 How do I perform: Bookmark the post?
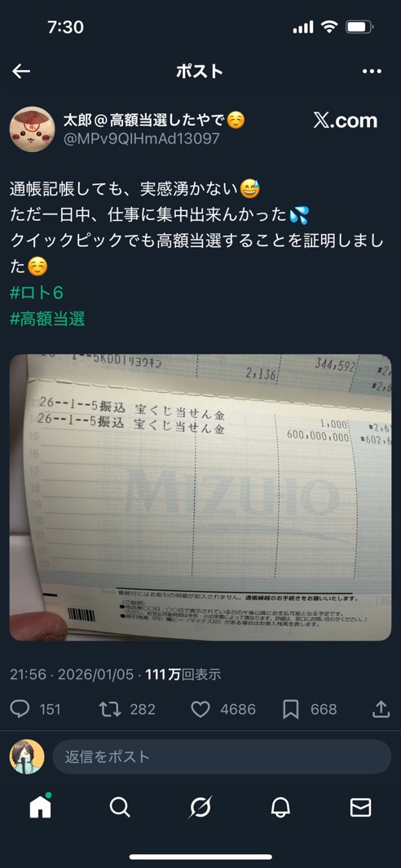291,709
